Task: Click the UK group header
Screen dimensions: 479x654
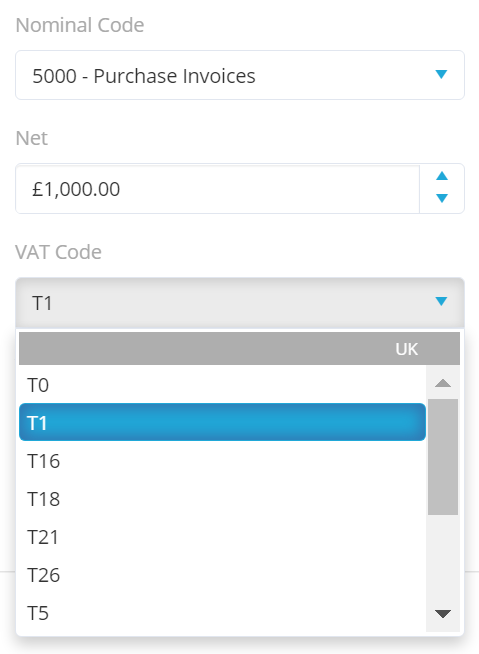Action: coord(240,349)
